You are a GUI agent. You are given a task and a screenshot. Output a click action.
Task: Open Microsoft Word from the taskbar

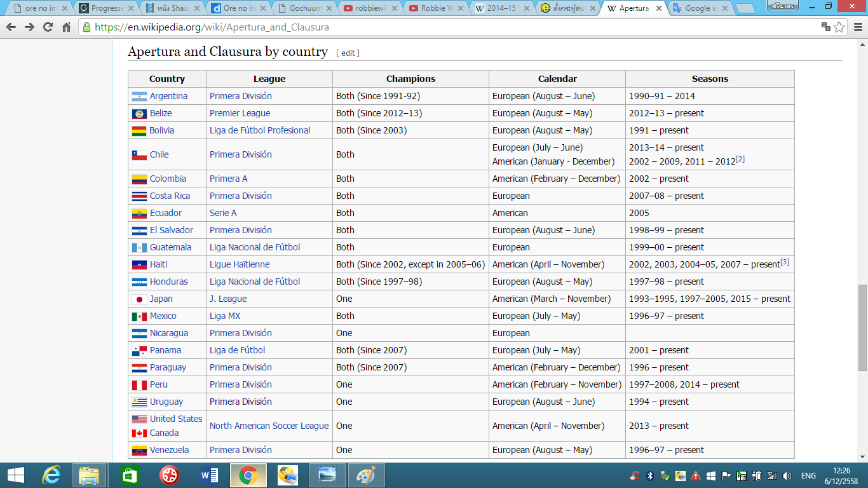(x=208, y=475)
